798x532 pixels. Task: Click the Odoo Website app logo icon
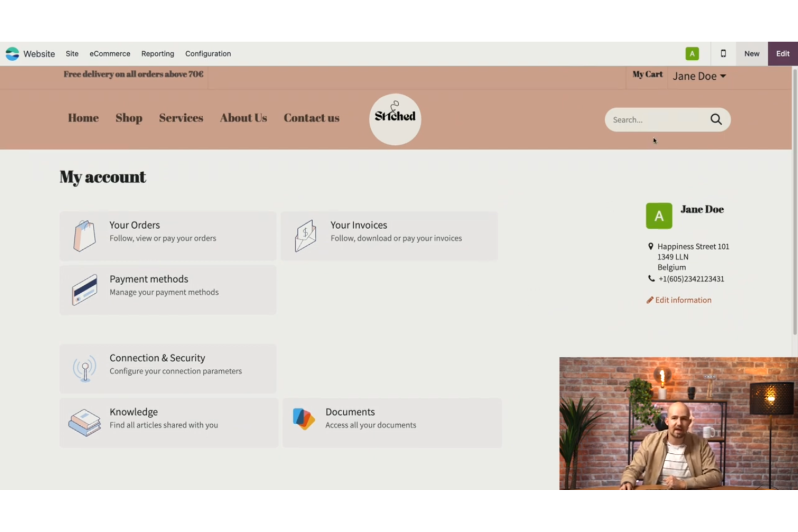(x=12, y=54)
